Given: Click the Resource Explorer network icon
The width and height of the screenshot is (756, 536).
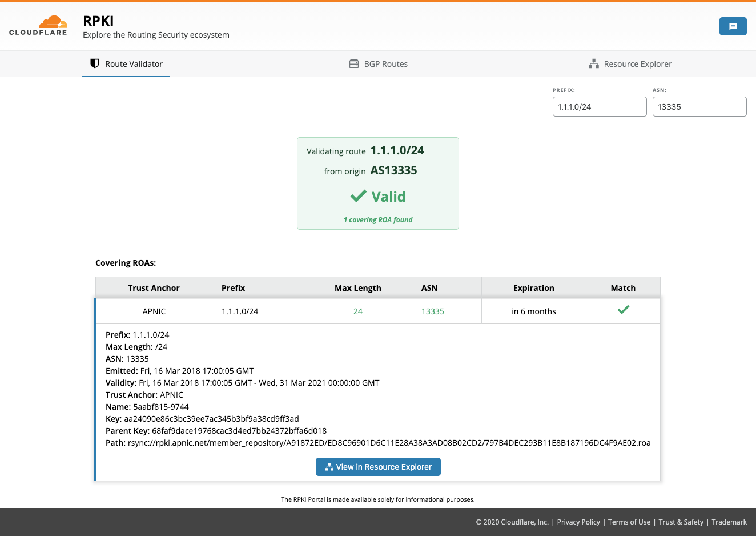Looking at the screenshot, I should tap(594, 63).
